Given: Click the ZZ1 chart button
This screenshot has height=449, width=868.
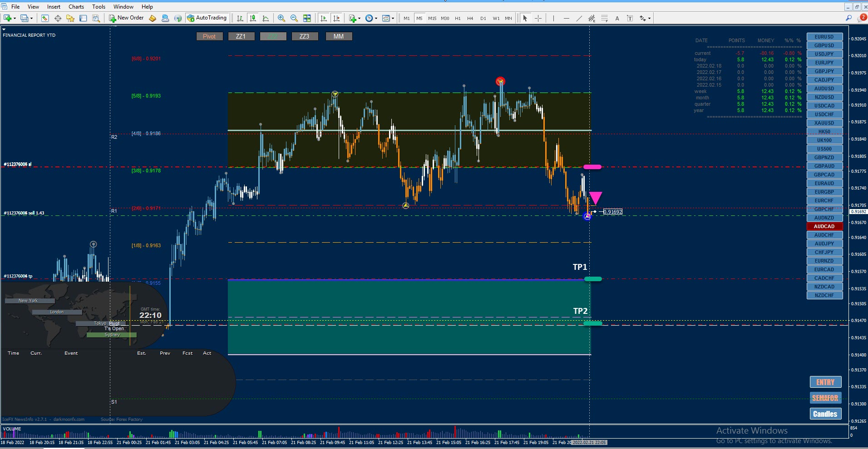Looking at the screenshot, I should point(241,36).
